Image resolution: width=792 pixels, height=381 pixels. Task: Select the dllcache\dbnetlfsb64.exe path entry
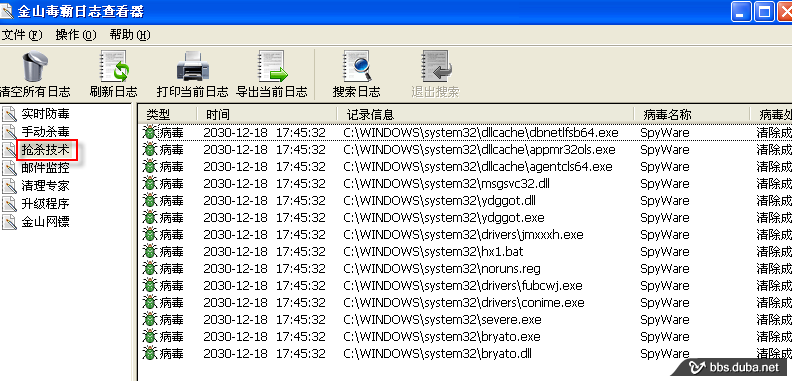point(481,133)
